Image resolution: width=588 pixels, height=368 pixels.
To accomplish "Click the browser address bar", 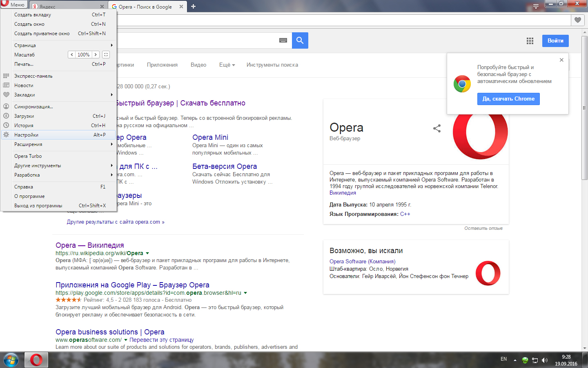I will point(343,20).
